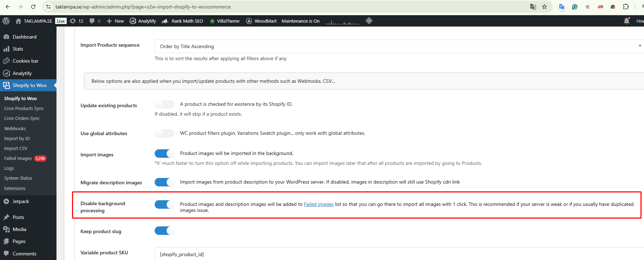This screenshot has height=260, width=644.
Task: Click the Google Translate icon in address bar
Action: tap(533, 7)
